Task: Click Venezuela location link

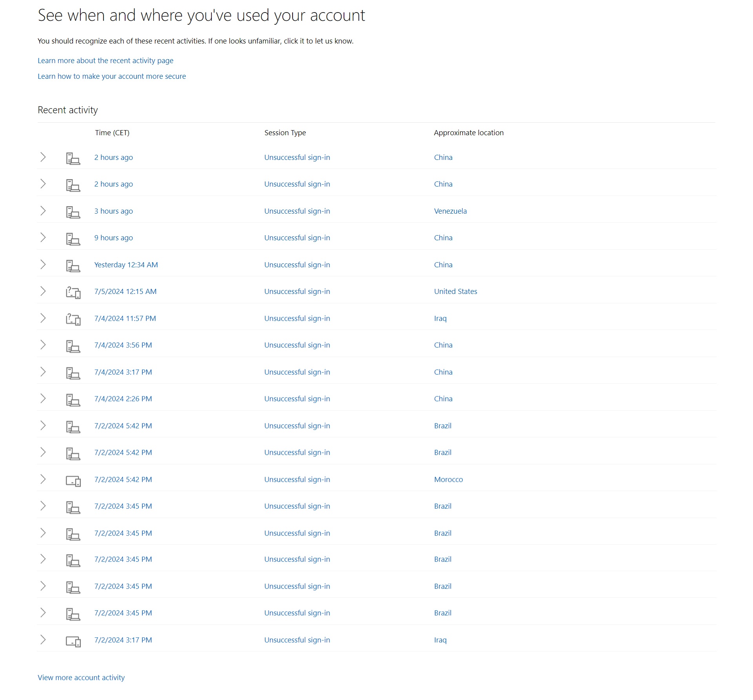Action: [450, 211]
